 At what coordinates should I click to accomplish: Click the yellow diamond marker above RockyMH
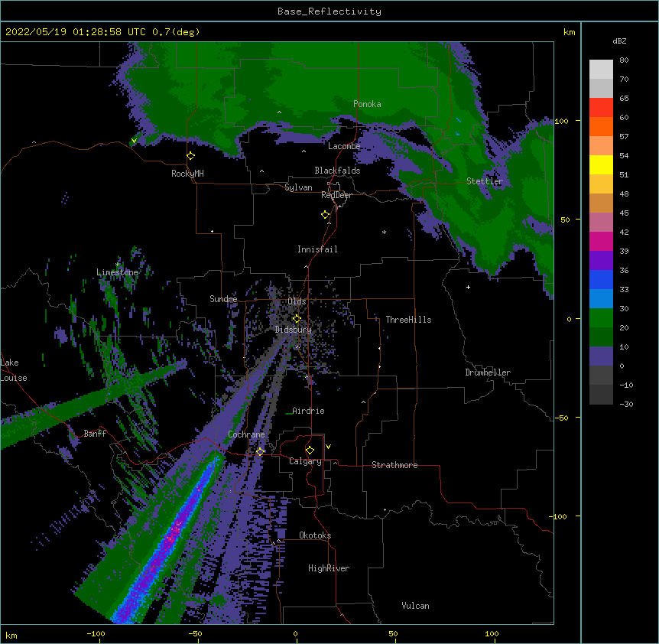[x=191, y=156]
